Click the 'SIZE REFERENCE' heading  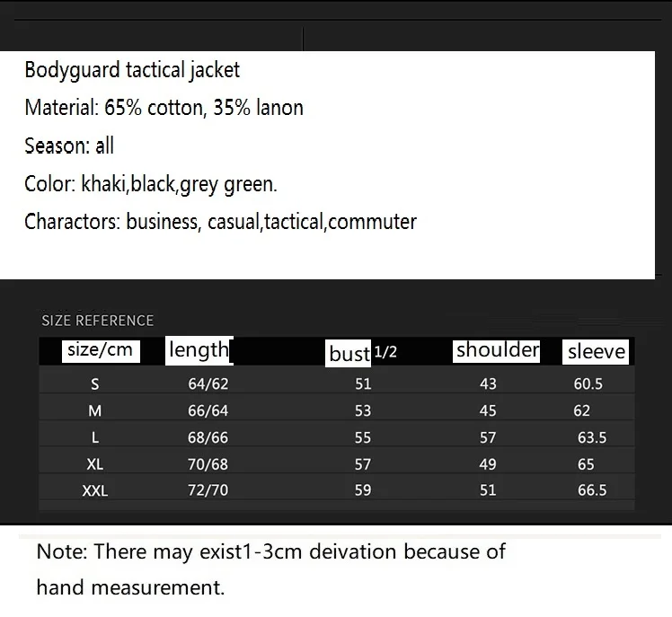(98, 321)
